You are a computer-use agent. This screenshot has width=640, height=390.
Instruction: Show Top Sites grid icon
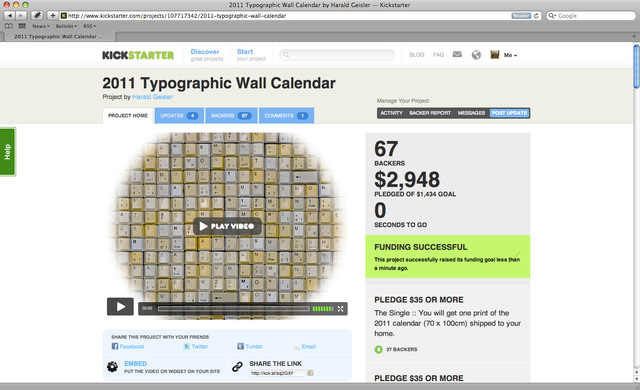[22, 26]
